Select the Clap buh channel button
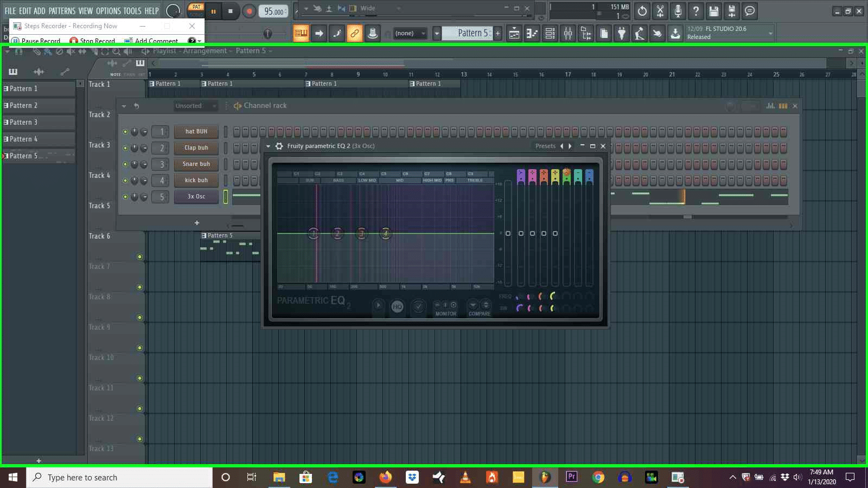The image size is (868, 488). click(196, 148)
